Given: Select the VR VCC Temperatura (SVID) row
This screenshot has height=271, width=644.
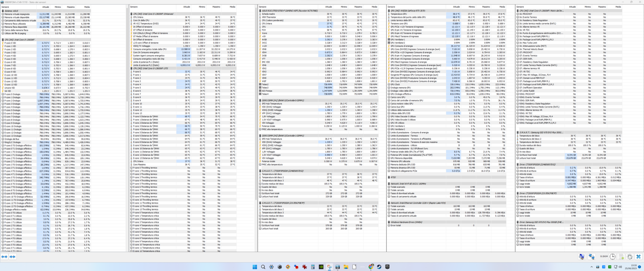Looking at the screenshot, I should [183, 24].
